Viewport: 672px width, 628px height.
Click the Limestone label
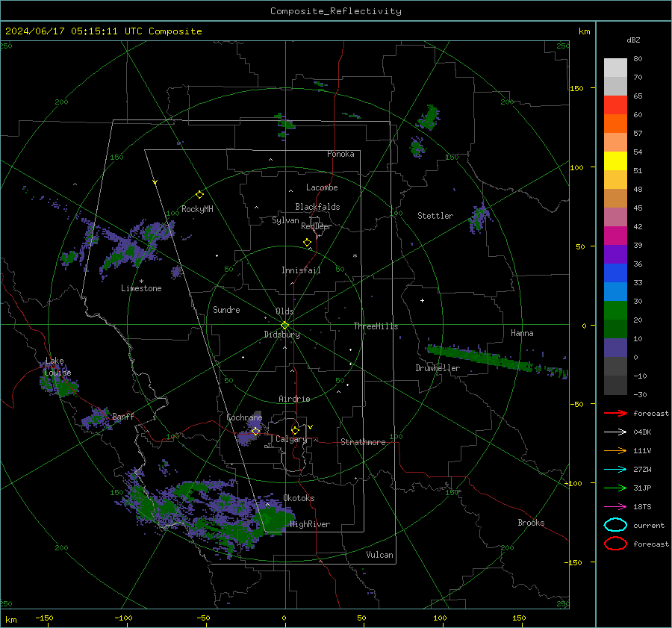pos(141,288)
